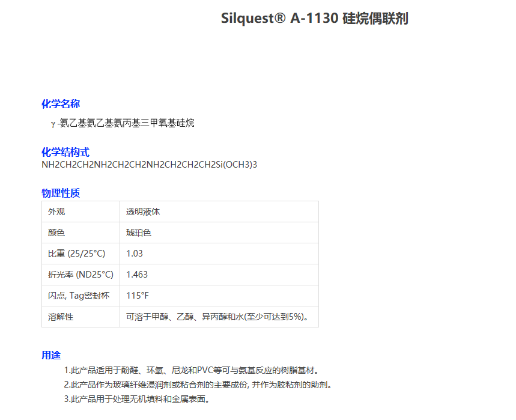Click the 琥珀色 value cell
This screenshot has width=516, height=420.
point(139,233)
